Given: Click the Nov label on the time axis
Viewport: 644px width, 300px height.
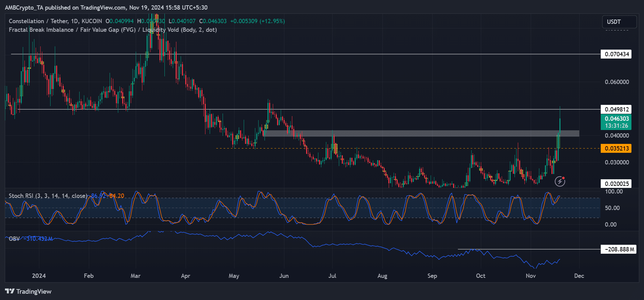Looking at the screenshot, I should point(531,276).
